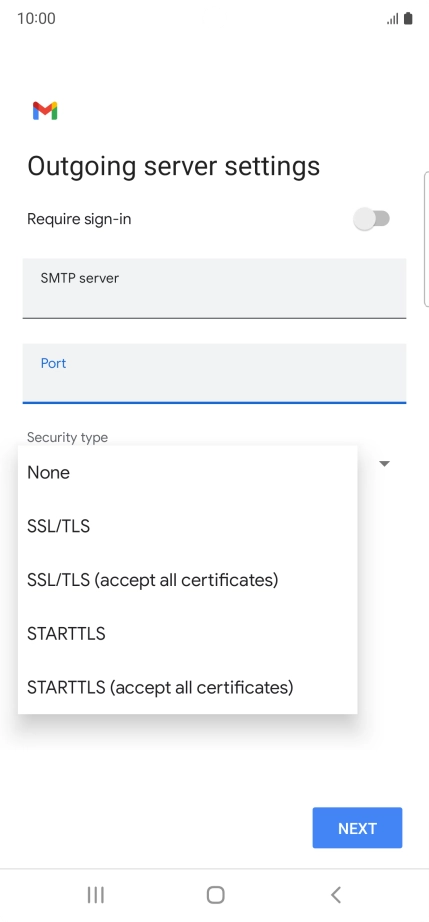Tap the clock in status bar
The width and height of the screenshot is (429, 922).
[x=36, y=19]
